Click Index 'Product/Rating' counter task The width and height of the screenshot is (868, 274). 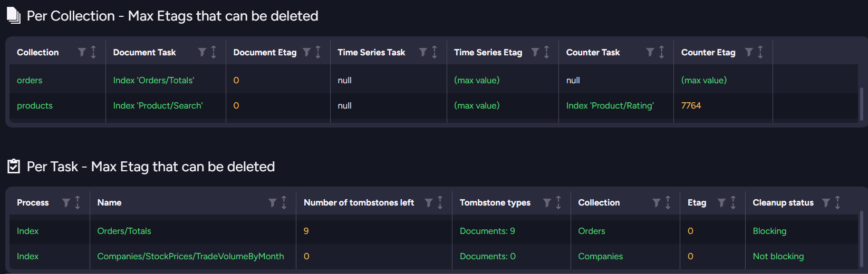[610, 105]
